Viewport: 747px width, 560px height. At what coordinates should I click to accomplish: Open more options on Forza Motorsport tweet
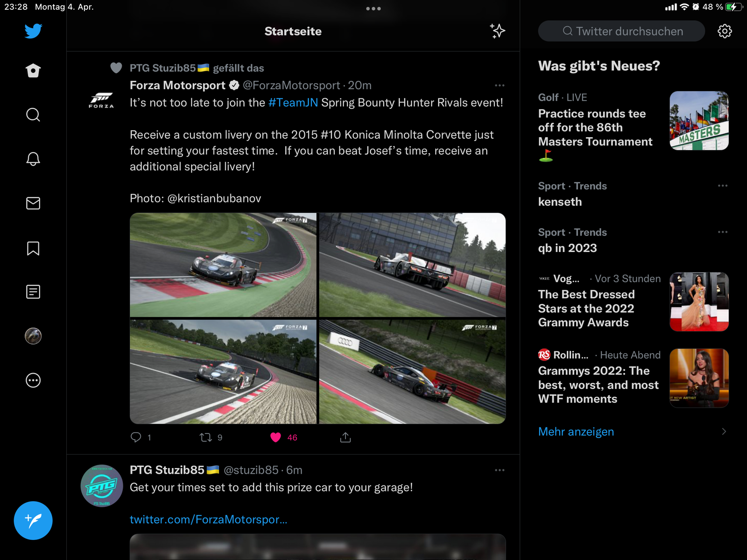(500, 85)
